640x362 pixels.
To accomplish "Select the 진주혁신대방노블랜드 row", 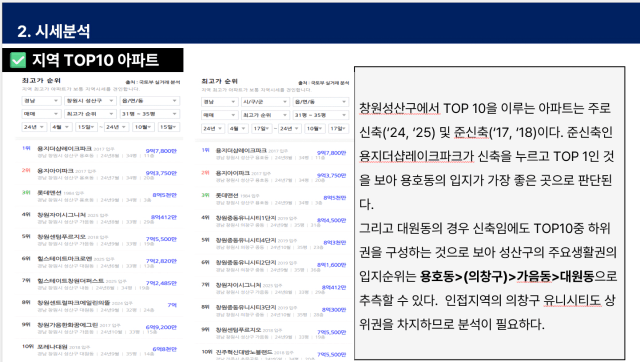I will click(x=274, y=354).
